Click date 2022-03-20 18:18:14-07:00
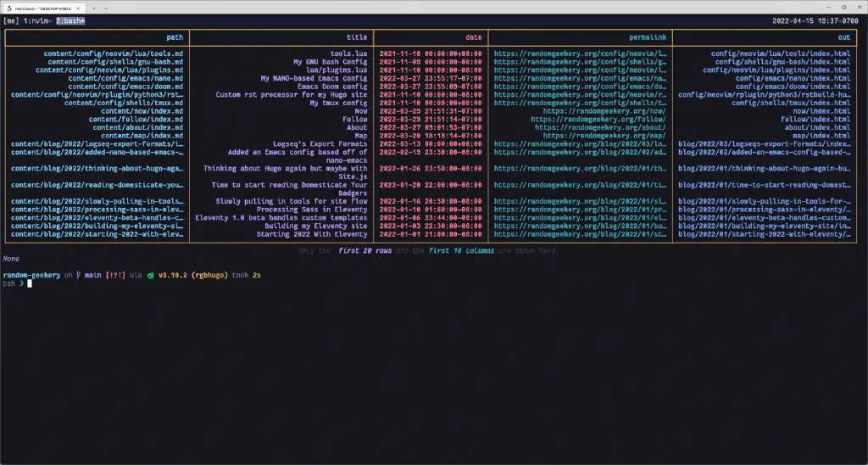868x465 pixels. coord(431,136)
